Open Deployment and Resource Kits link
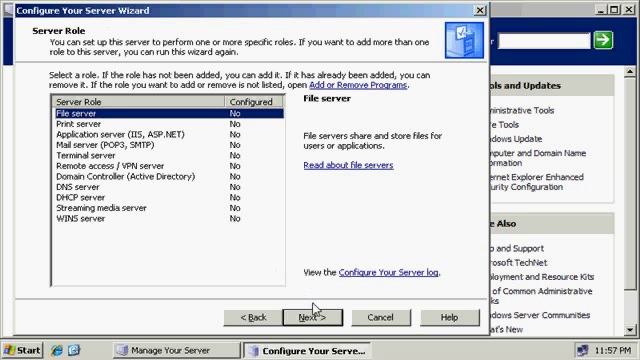This screenshot has height=360, width=640. point(542,277)
